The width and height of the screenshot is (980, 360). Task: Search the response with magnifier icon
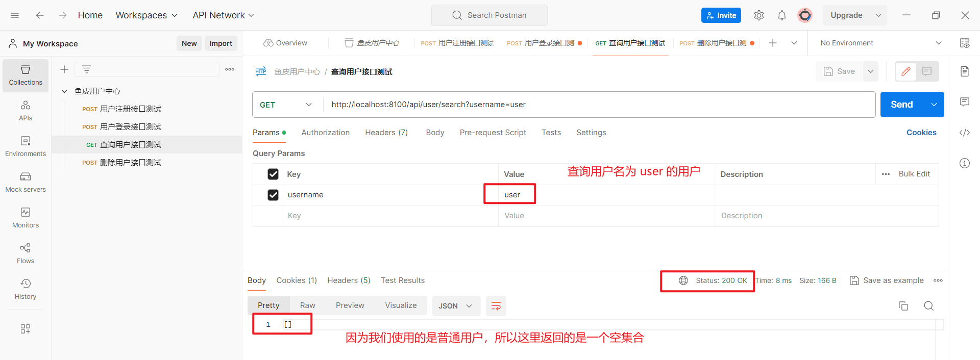tap(928, 306)
